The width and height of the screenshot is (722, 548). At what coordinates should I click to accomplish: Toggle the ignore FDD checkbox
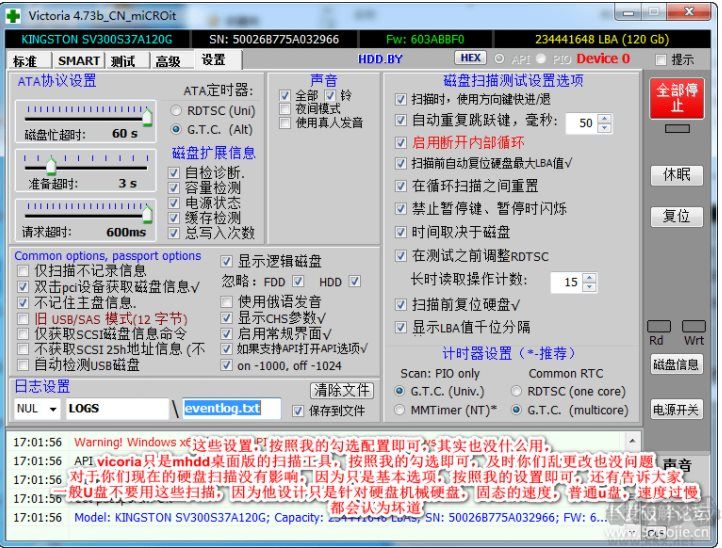(298, 281)
